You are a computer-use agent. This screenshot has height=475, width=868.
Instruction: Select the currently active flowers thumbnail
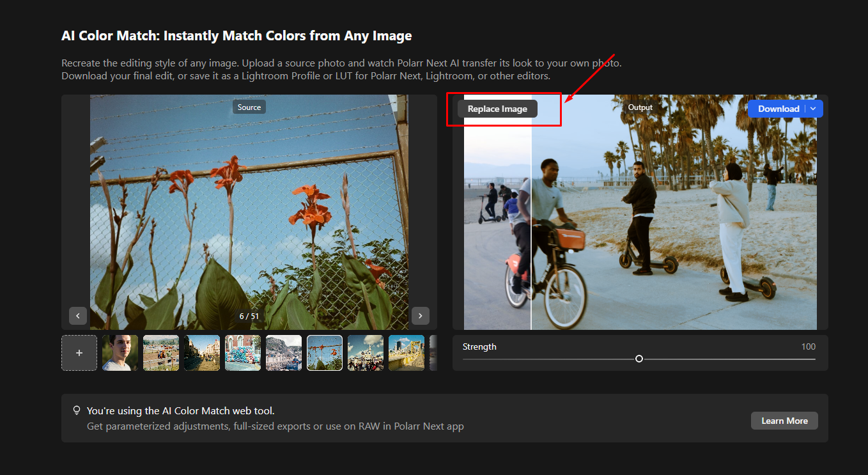tap(325, 352)
